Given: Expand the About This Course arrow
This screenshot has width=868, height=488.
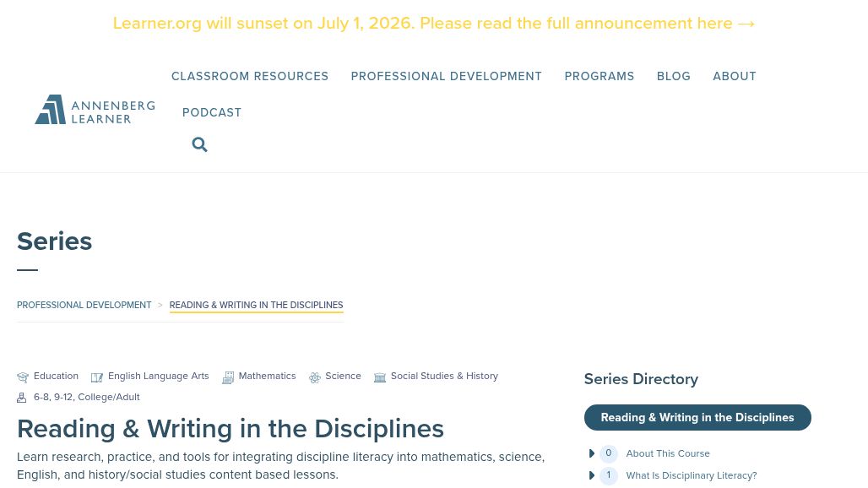Looking at the screenshot, I should point(591,453).
